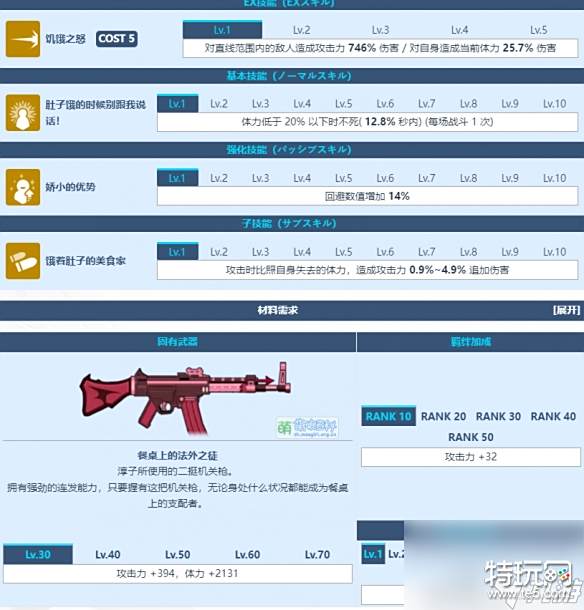Image resolution: width=584 pixels, height=610 pixels.
Task: Click the 特玩网 watermark logo
Action: click(532, 579)
